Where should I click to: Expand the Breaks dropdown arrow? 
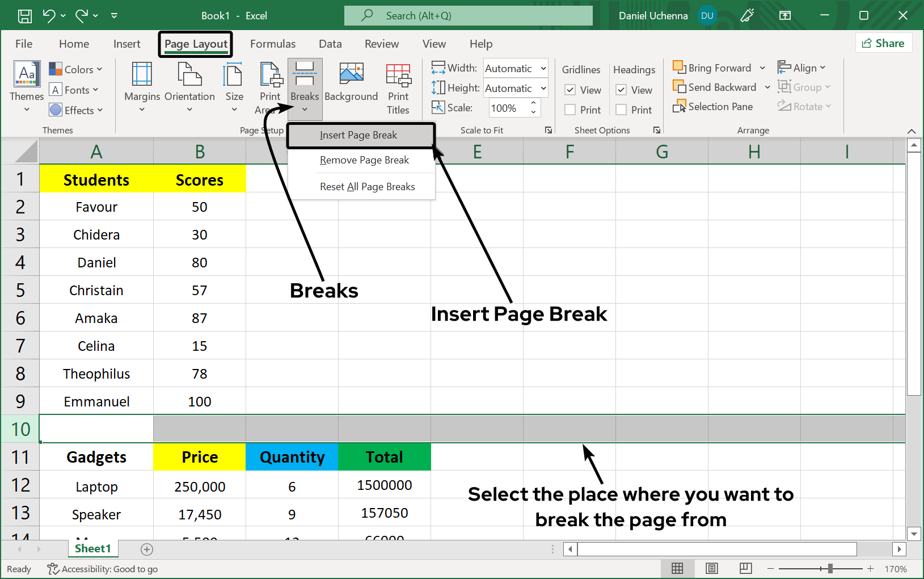[305, 109]
